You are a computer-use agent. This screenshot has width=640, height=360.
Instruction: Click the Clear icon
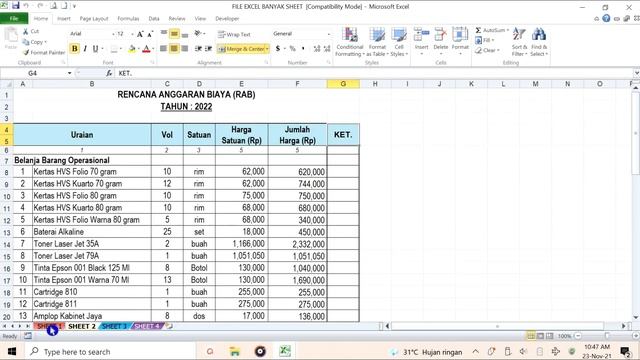478,50
